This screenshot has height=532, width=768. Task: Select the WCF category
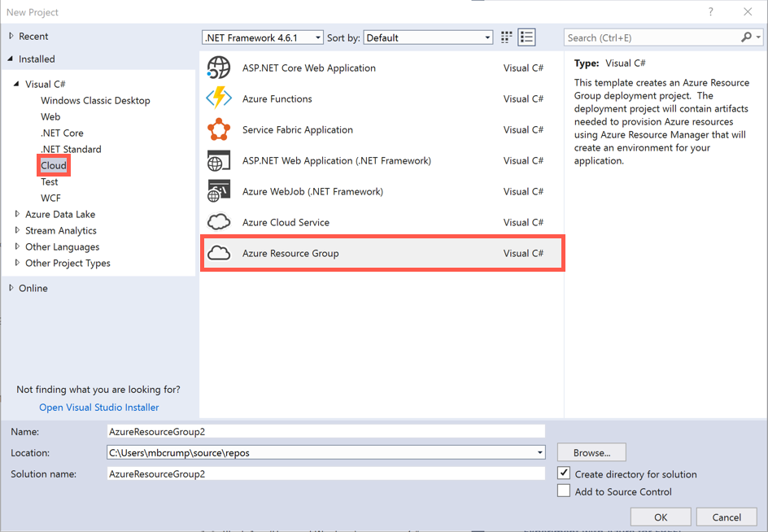tap(51, 198)
